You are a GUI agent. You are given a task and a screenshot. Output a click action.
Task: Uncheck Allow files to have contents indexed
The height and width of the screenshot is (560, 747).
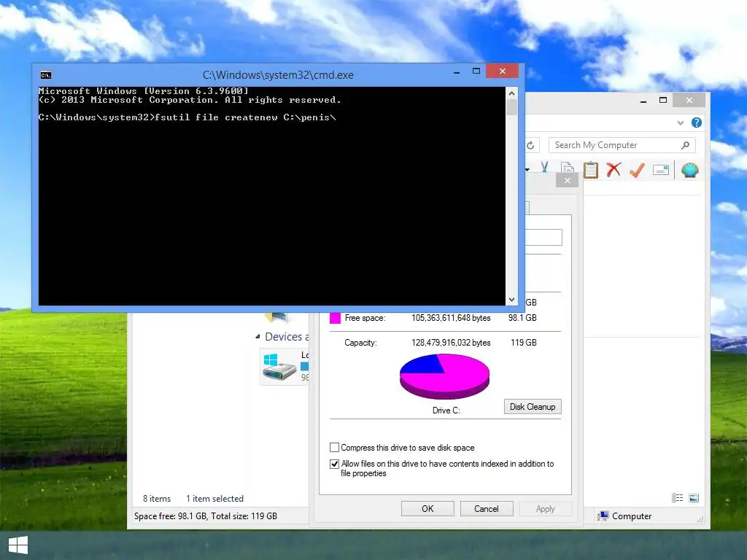tap(334, 464)
